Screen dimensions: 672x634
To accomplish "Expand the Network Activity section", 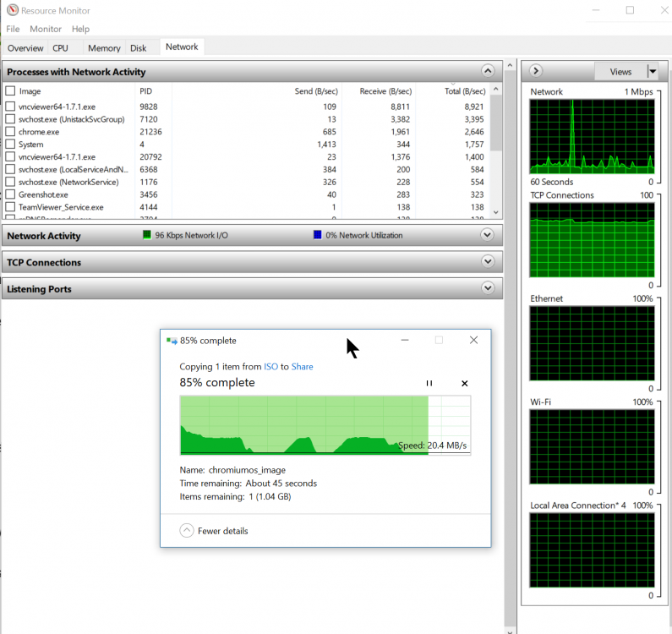I will (487, 235).
